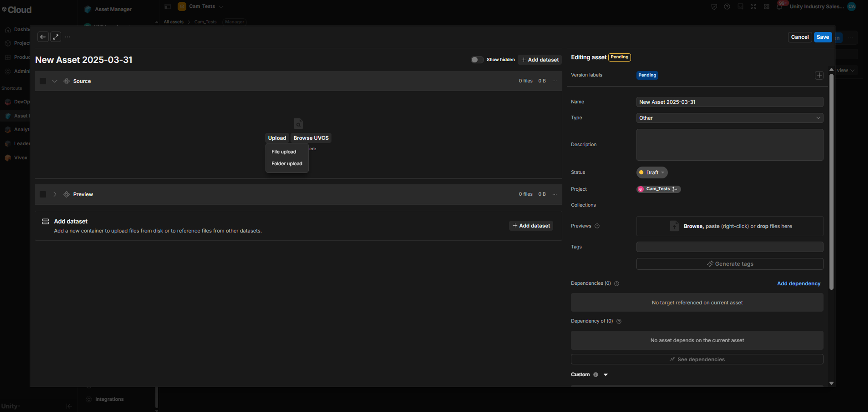Screen dimensions: 868x412
Task: Click the Previews help icon
Action: (597, 226)
